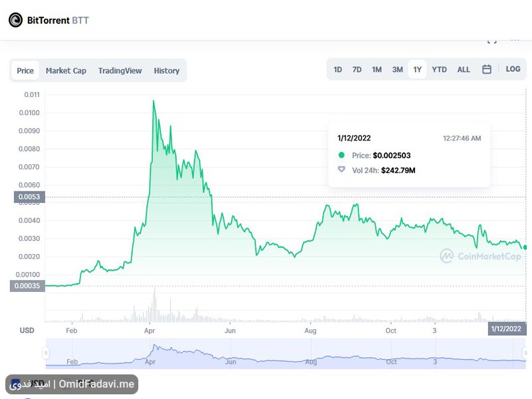This screenshot has height=399, width=532.
Task: Click the left range slider handle
Action: point(46,353)
